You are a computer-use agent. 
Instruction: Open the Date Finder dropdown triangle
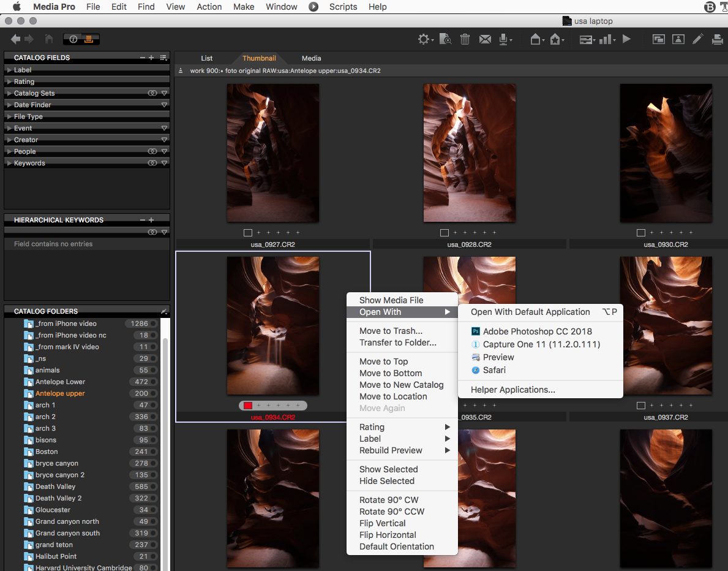(164, 105)
